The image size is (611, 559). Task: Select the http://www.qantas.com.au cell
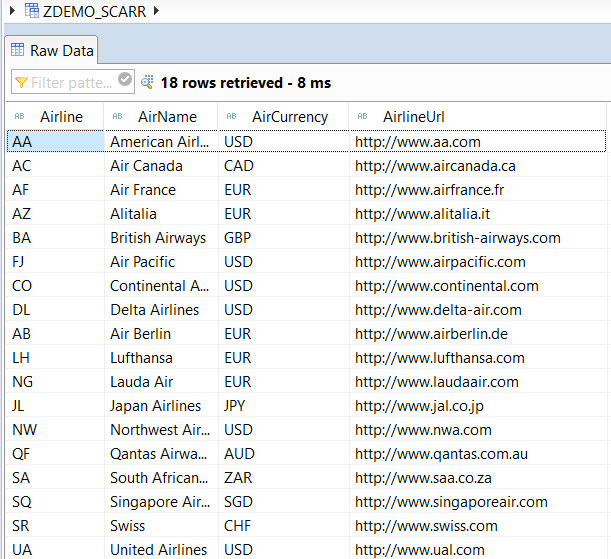pyautogui.click(x=478, y=454)
